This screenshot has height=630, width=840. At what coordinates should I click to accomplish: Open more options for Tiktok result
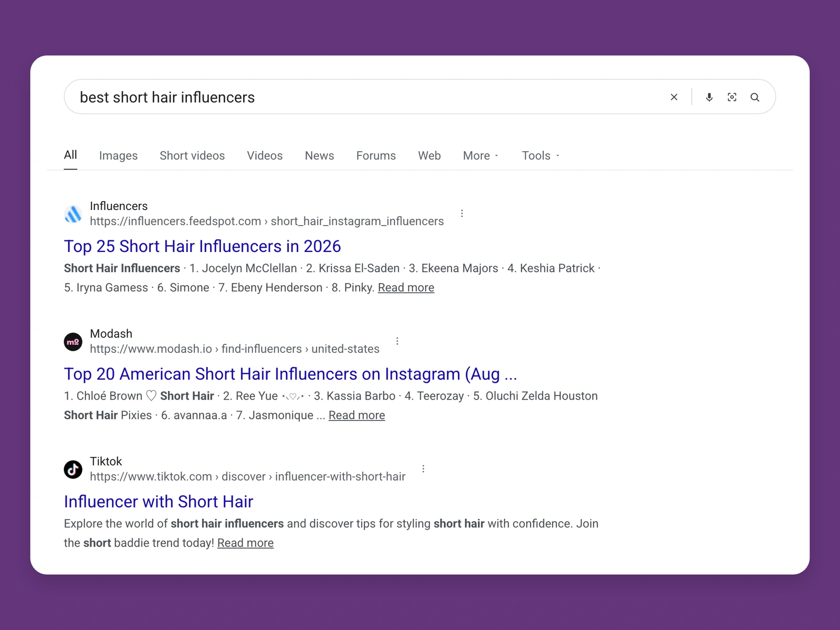(423, 468)
